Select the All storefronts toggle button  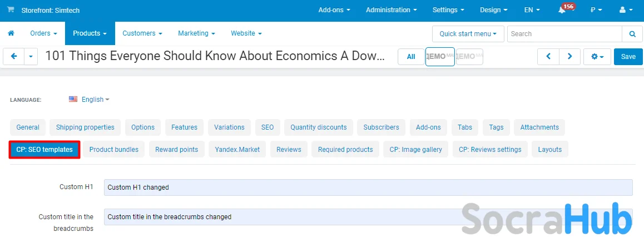[411, 57]
